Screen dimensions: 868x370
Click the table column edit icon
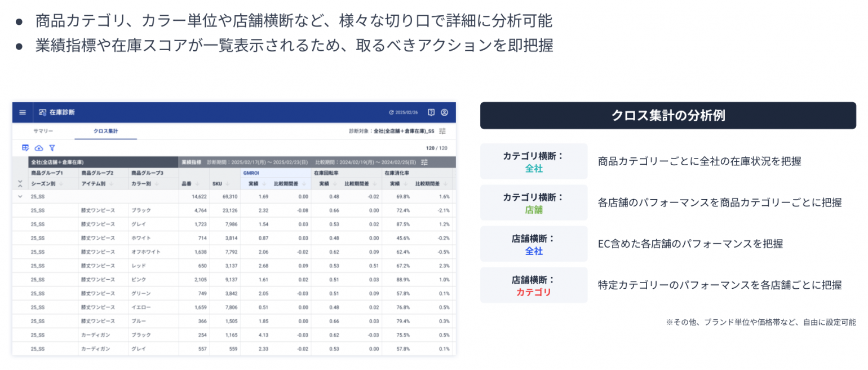[25, 148]
